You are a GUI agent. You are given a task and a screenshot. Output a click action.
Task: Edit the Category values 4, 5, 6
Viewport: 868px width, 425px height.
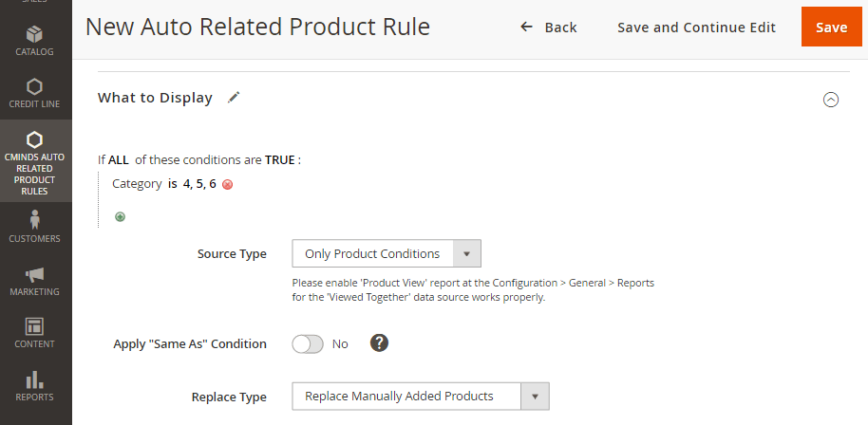pos(199,184)
